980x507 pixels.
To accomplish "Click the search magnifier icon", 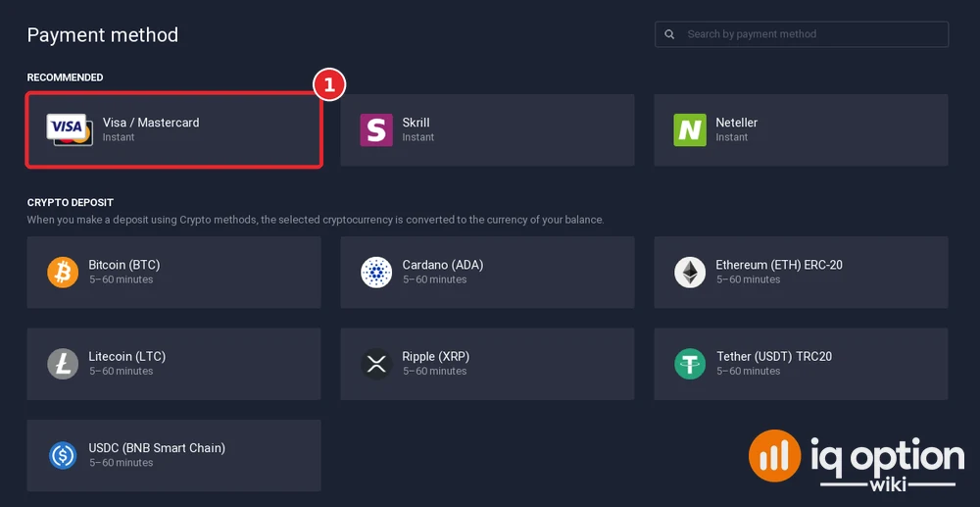I will pos(669,34).
